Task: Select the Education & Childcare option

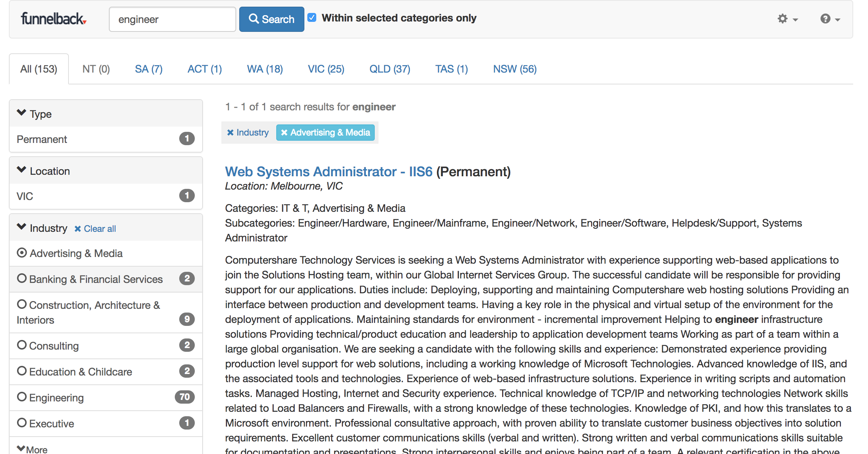Action: (x=22, y=371)
